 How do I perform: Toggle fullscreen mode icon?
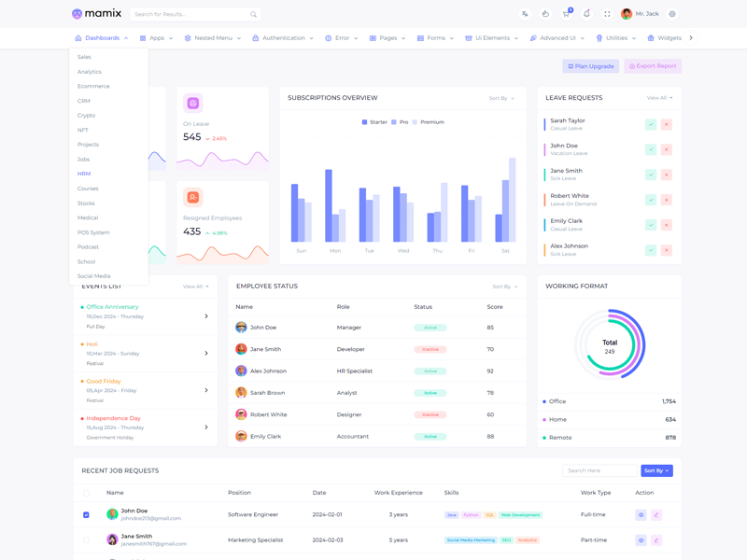pos(607,14)
